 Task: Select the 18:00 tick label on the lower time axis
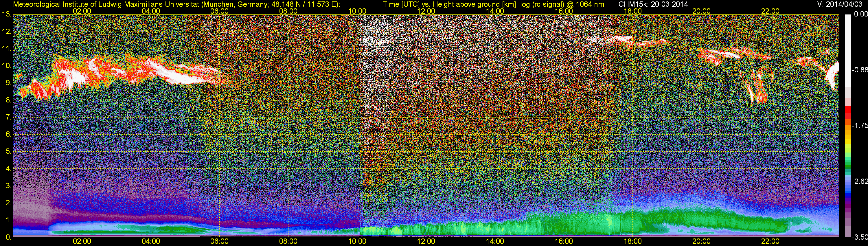tap(632, 241)
